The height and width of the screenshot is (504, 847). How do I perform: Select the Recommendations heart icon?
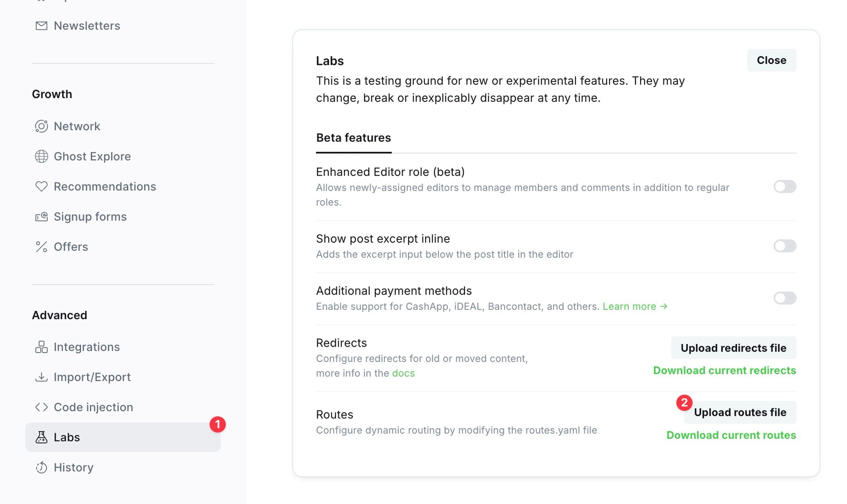[x=41, y=186]
